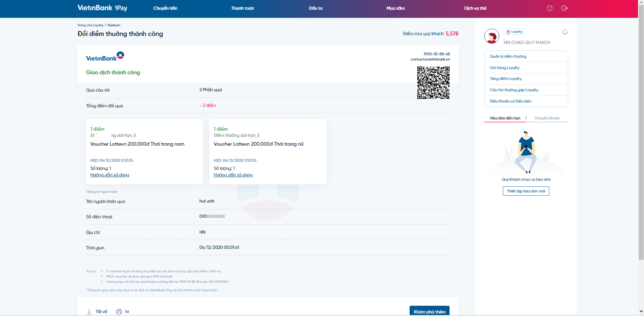Open Điều khoản và Điều kiện link
Viewport: 644px width, 316px height.
pos(526,101)
